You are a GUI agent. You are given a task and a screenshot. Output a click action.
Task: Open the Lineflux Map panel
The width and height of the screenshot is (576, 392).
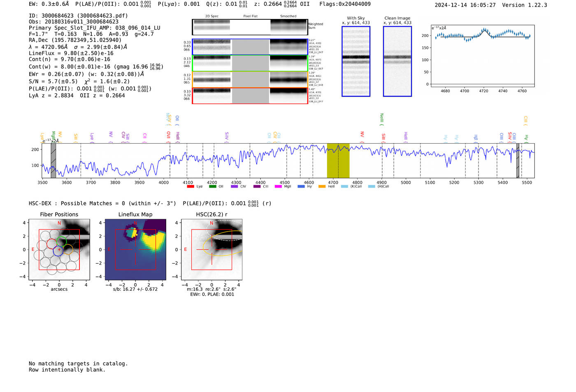(135, 250)
